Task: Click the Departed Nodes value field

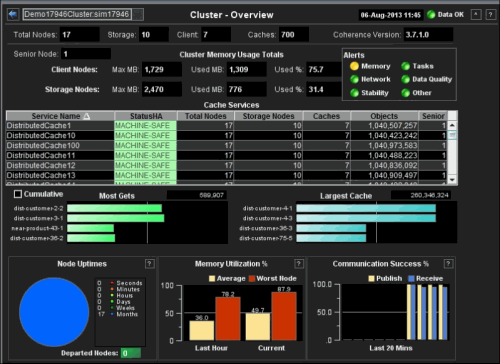Action: pos(131,353)
